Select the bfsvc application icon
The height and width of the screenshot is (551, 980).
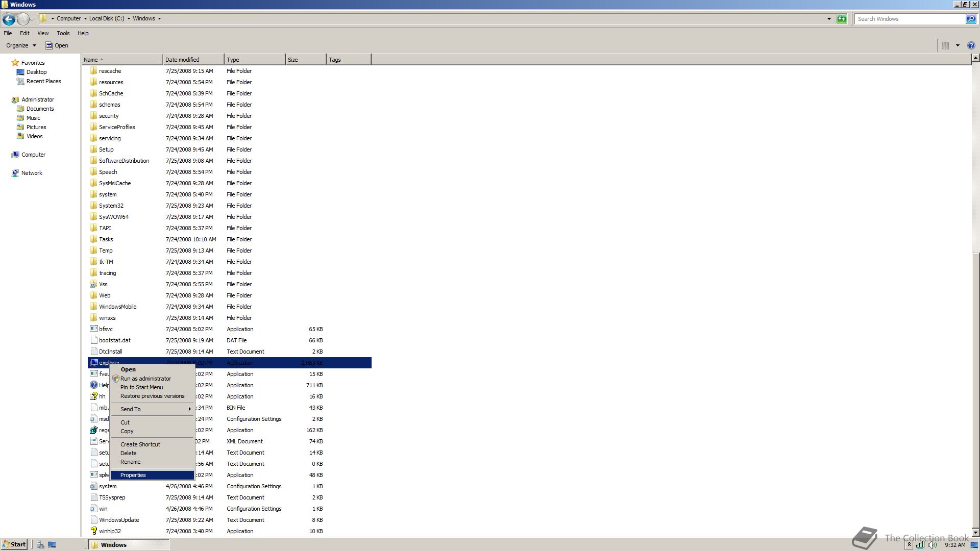[93, 329]
